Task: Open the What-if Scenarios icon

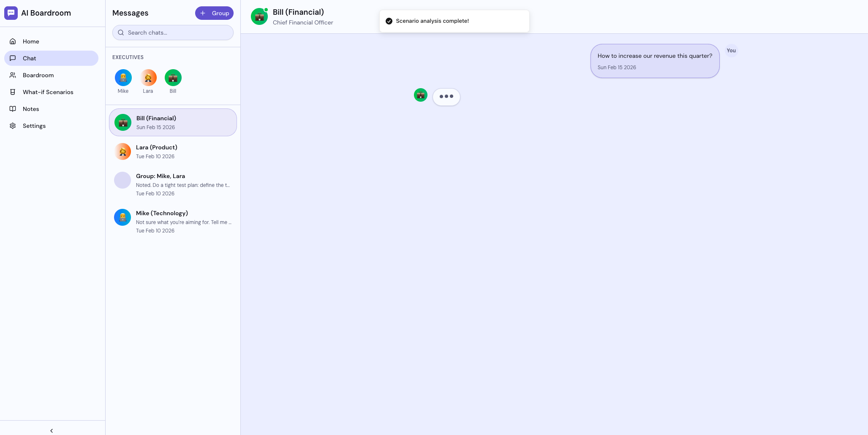Action: [13, 92]
